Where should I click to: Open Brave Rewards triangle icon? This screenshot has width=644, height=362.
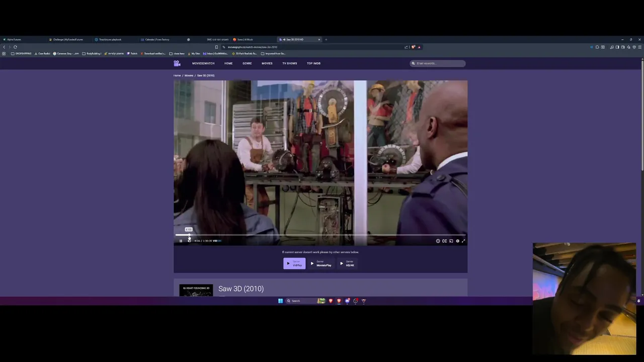pyautogui.click(x=419, y=47)
